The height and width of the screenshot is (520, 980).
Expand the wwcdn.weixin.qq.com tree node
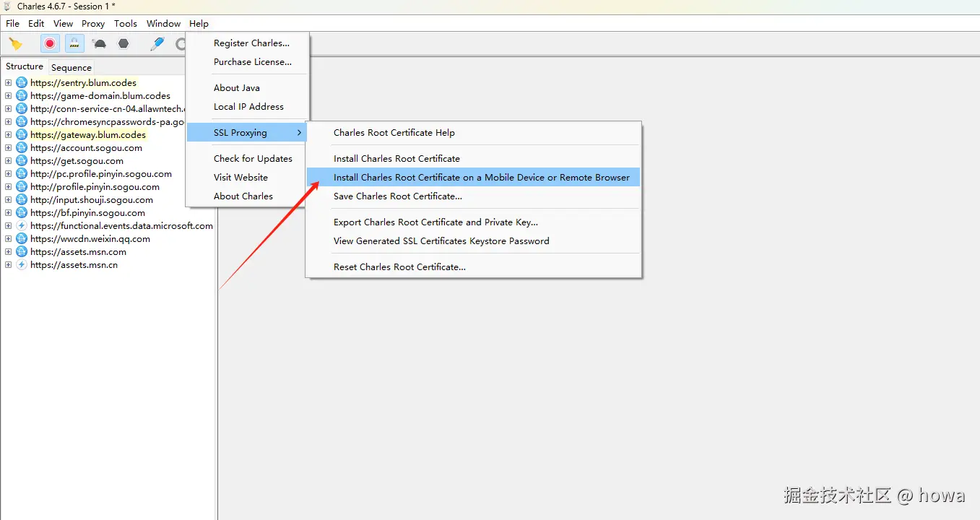[x=8, y=239]
